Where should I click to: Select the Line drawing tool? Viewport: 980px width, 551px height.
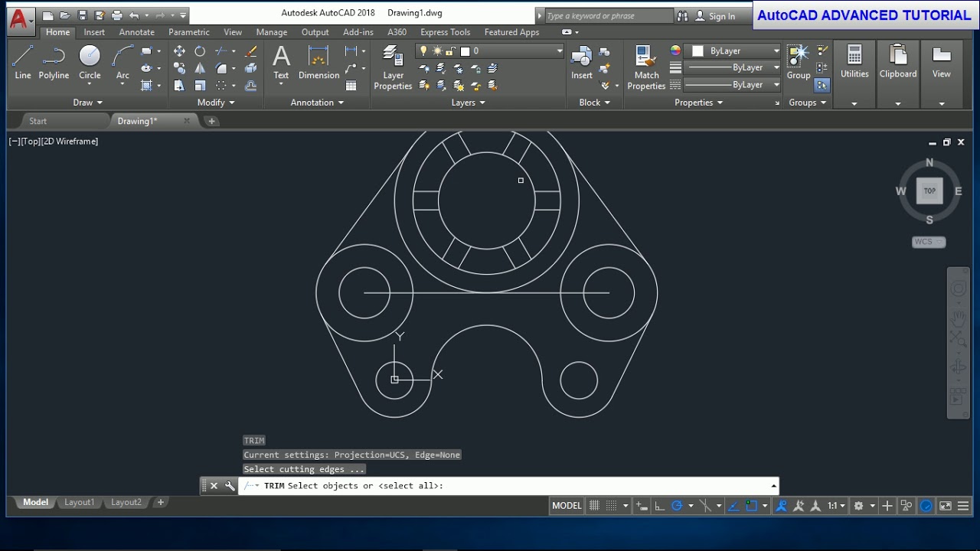click(x=23, y=62)
